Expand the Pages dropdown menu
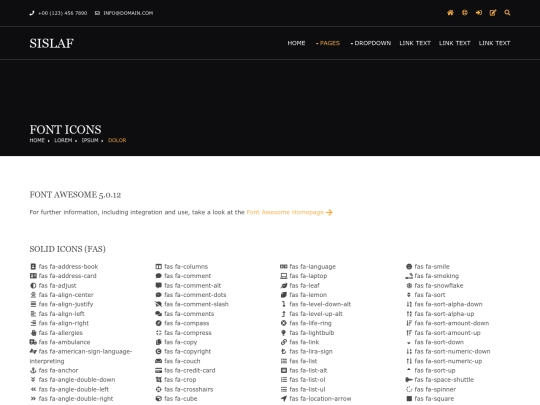540x405 pixels. click(328, 43)
